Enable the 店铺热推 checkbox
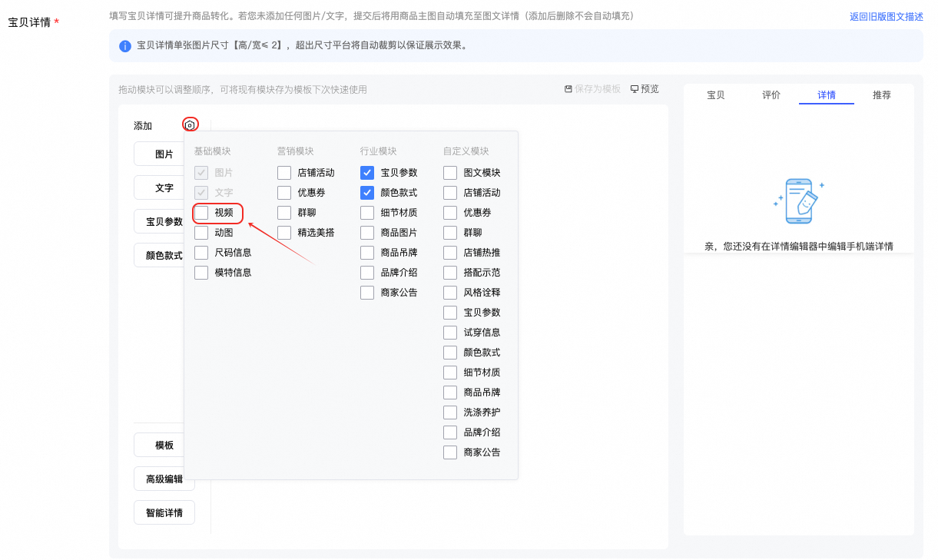 click(x=450, y=253)
